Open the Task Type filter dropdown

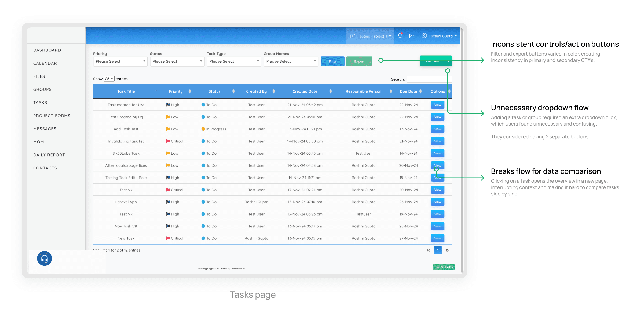[x=234, y=61]
